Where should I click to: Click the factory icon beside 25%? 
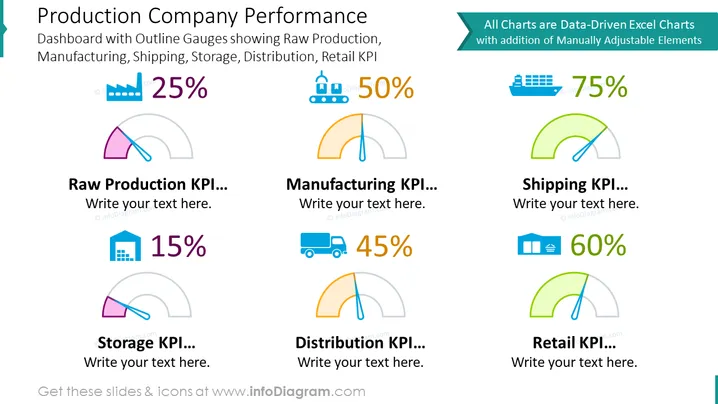124,87
